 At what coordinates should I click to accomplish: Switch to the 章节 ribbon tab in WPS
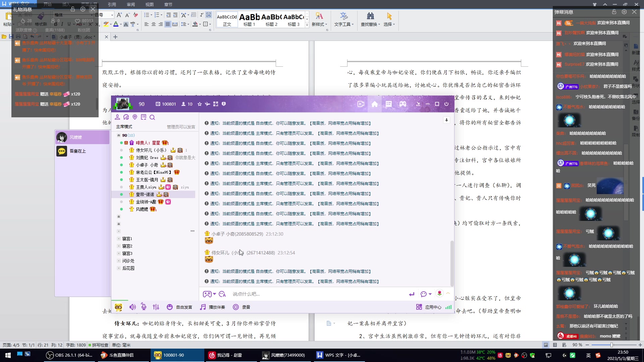168,4
